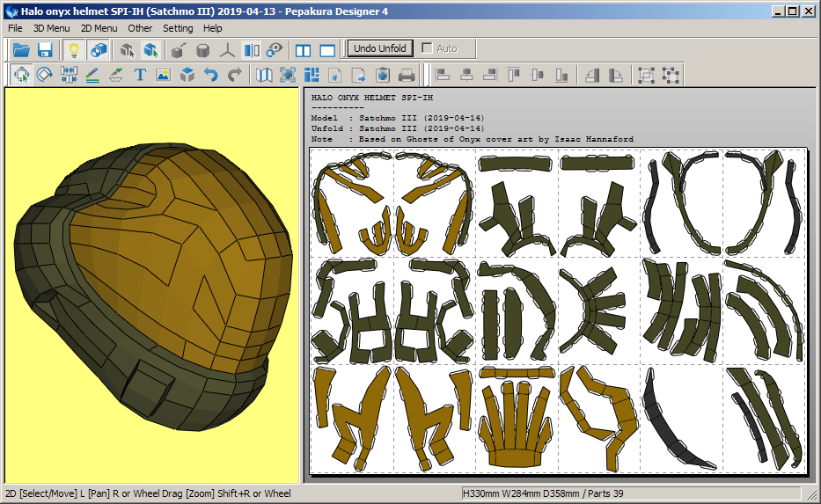This screenshot has height=504, width=821.
Task: Click the ungroup objects icon
Action: (671, 75)
